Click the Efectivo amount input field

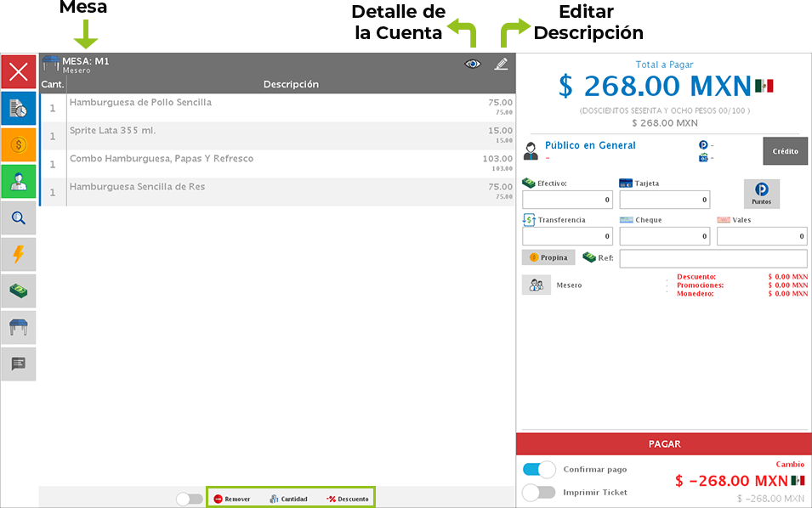[567, 200]
